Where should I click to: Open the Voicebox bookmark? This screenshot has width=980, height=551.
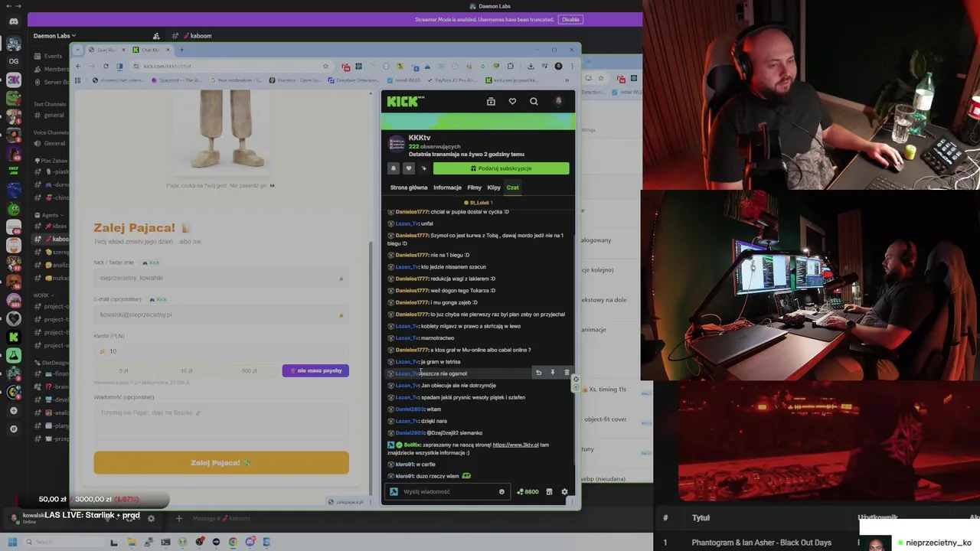coord(295,80)
